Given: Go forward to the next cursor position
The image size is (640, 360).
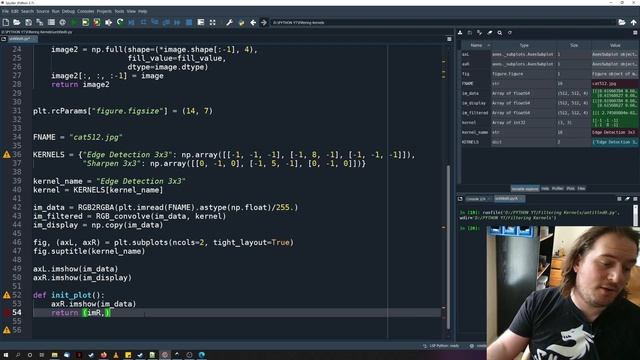Looking at the screenshot, I should click(264, 22).
